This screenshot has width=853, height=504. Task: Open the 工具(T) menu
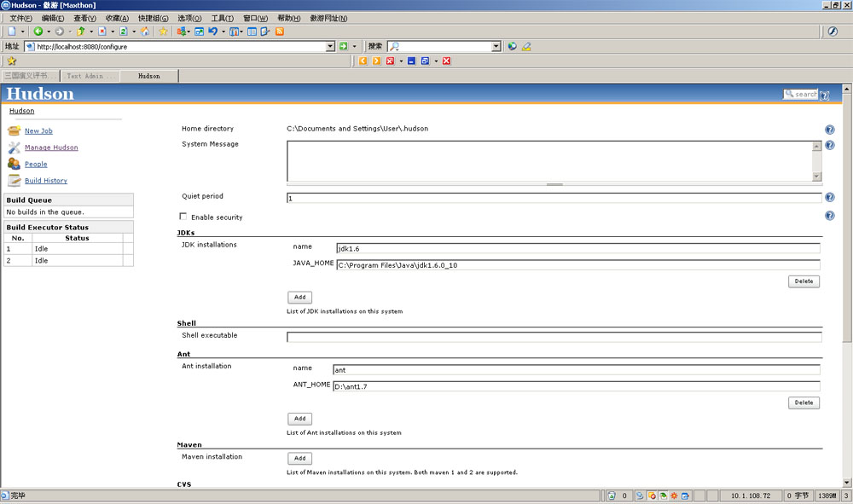(222, 18)
